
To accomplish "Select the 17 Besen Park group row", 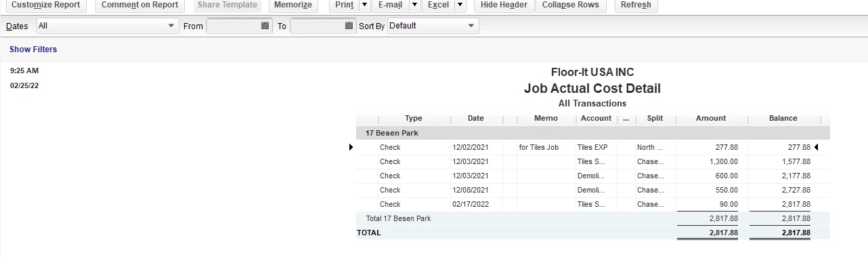I will pyautogui.click(x=592, y=133).
